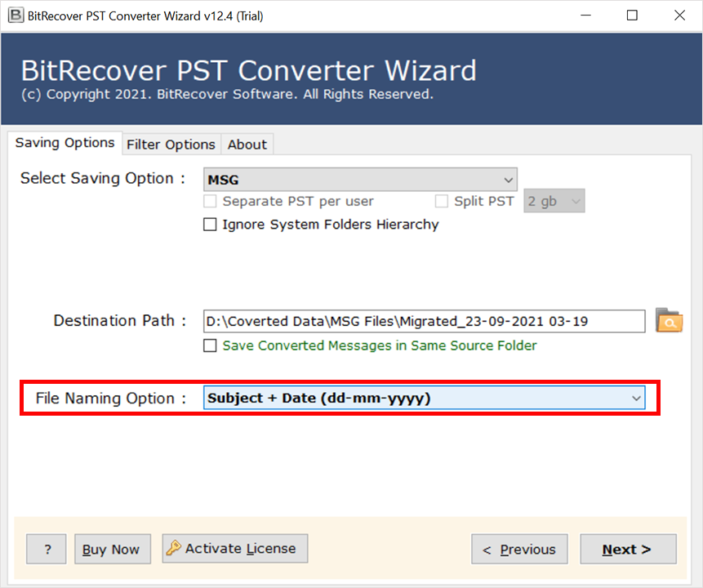Switch to the Filter Options tab
The width and height of the screenshot is (703, 588).
point(171,145)
